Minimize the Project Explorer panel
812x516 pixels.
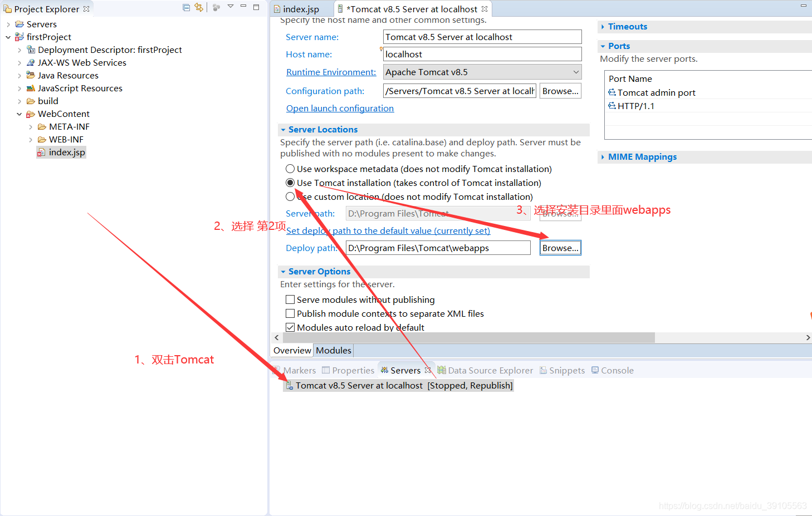point(243,6)
